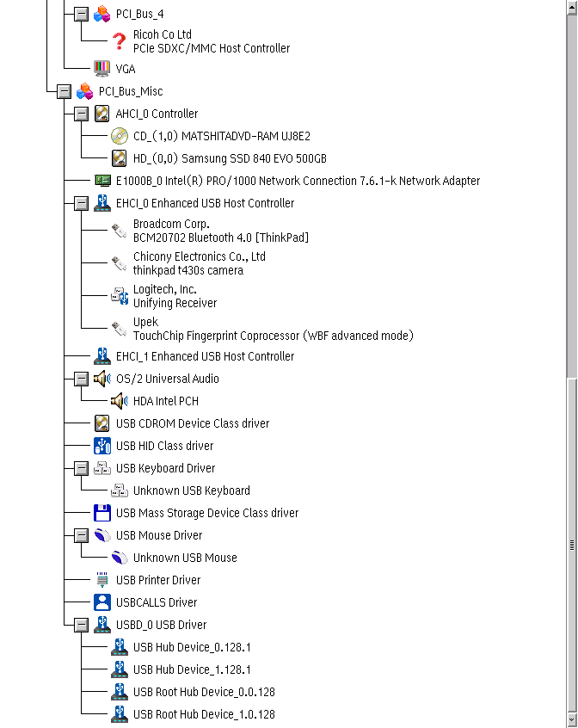Collapse the USB Keyboard Driver node
The height and width of the screenshot is (728, 578).
pos(81,468)
